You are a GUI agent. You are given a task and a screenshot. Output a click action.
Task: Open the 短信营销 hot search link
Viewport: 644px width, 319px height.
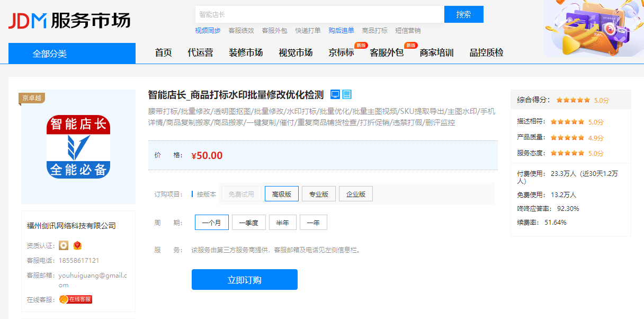click(408, 31)
